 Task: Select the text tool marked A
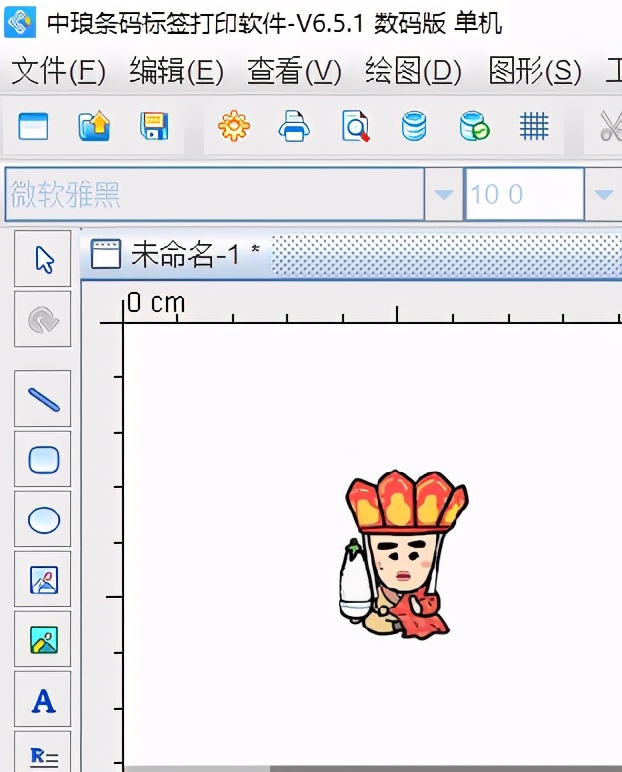click(43, 700)
